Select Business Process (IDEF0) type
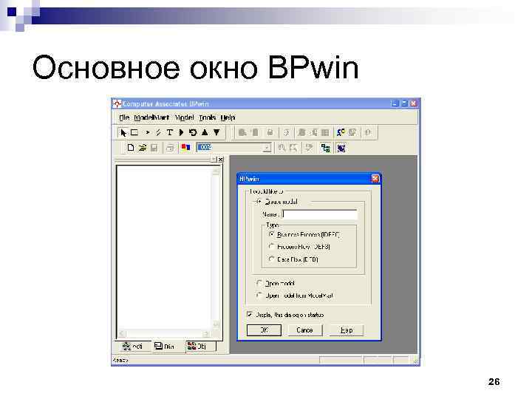The height and width of the screenshot is (399, 532). (271, 234)
